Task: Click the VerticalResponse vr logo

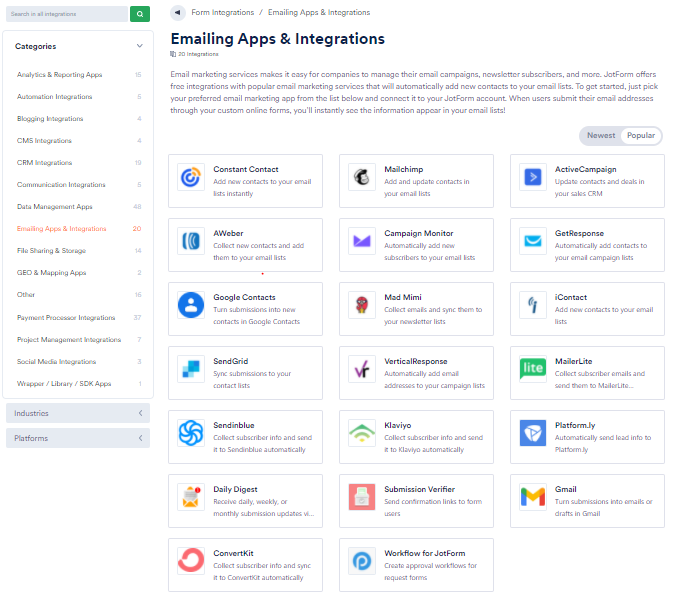Action: [x=361, y=369]
